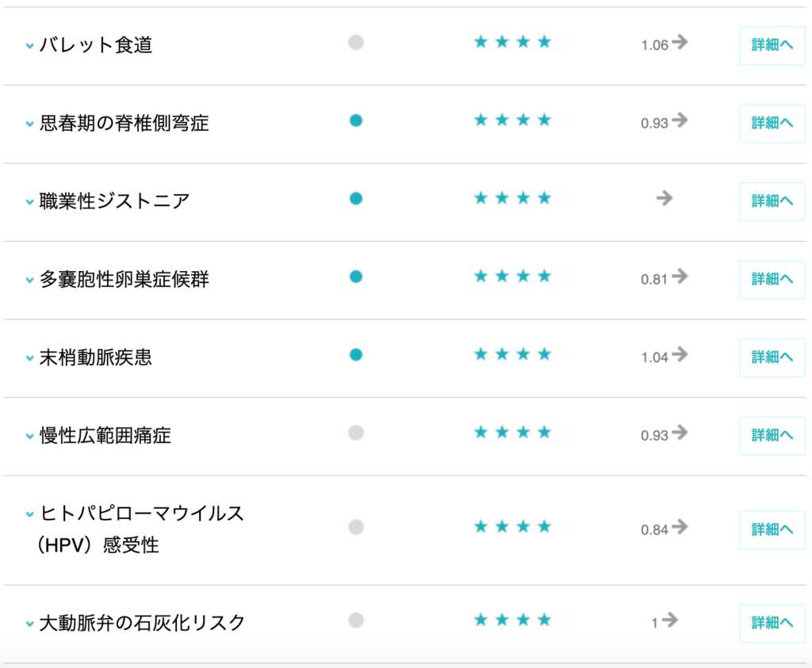Viewport: 812px width, 668px height.
Task: Expand the バレット食道 row chevron
Action: coord(29,46)
